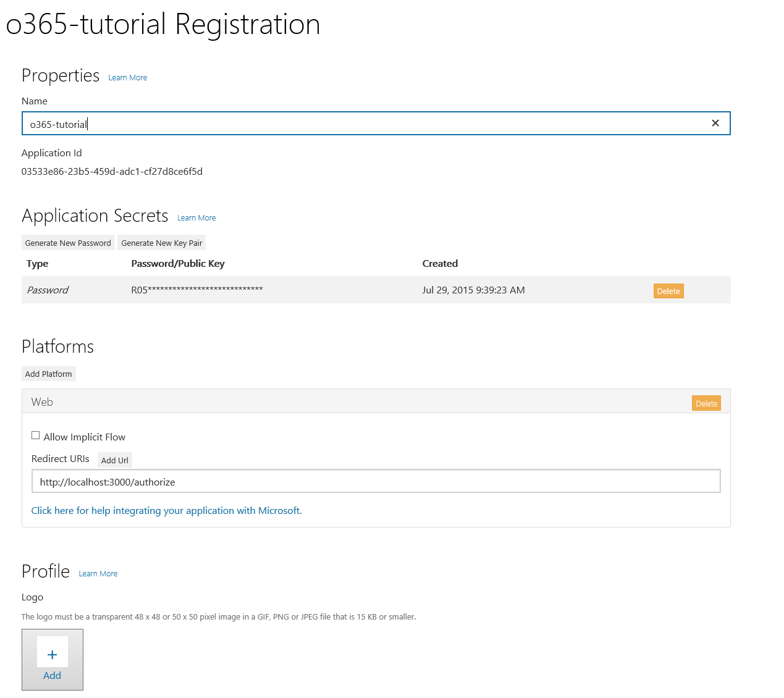The height and width of the screenshot is (698, 784).
Task: Open help integrating your application with Microsoft link
Action: pos(167,510)
